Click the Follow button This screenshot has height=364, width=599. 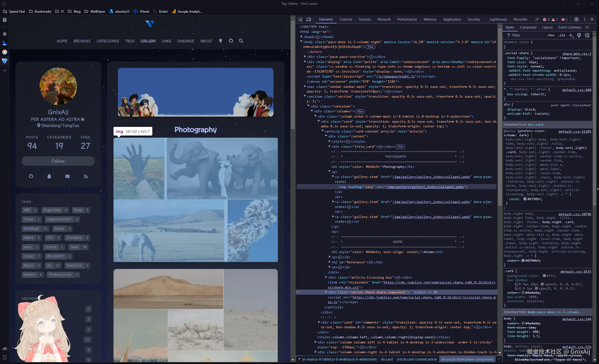(x=58, y=161)
